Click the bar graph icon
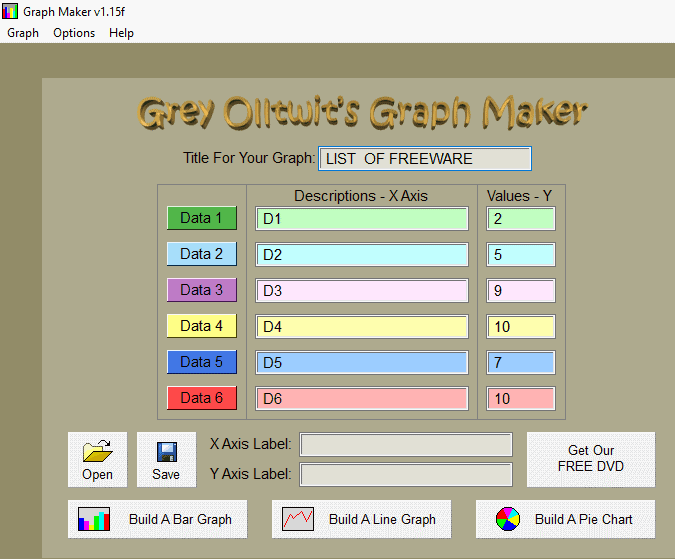Screen dimensions: 675x559 point(94,519)
